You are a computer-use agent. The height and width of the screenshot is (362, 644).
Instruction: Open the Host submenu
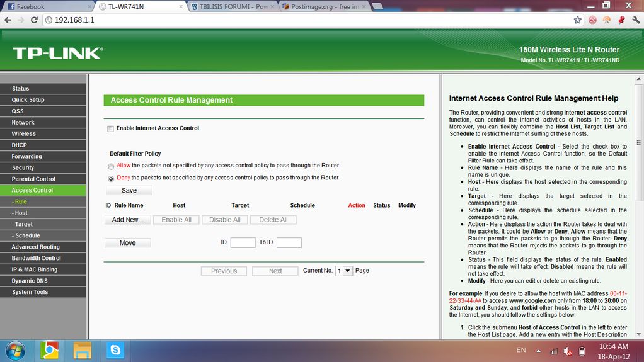[43, 213]
